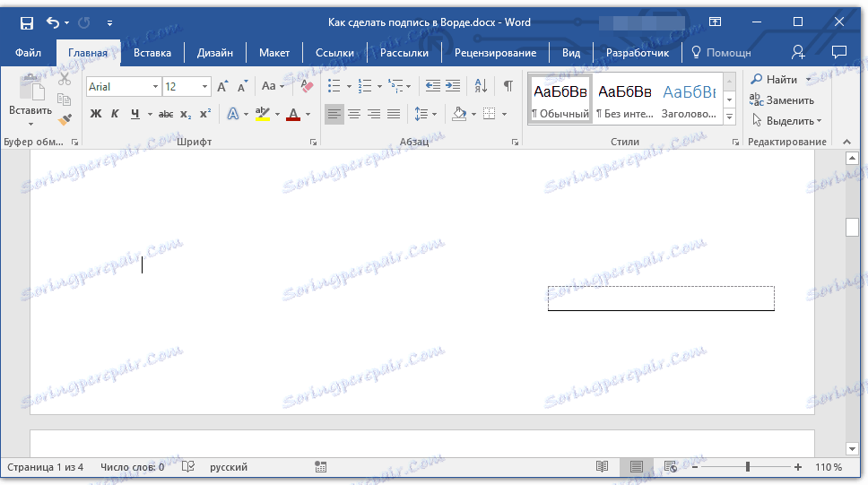868x485 pixels.
Task: Justify the text
Action: pos(394,114)
